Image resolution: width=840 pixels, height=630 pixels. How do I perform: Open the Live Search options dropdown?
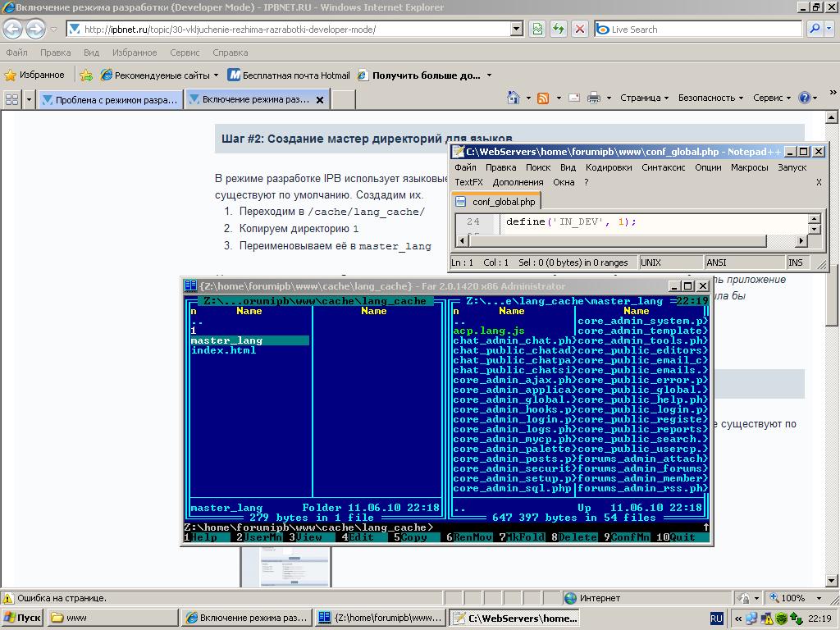tap(829, 29)
